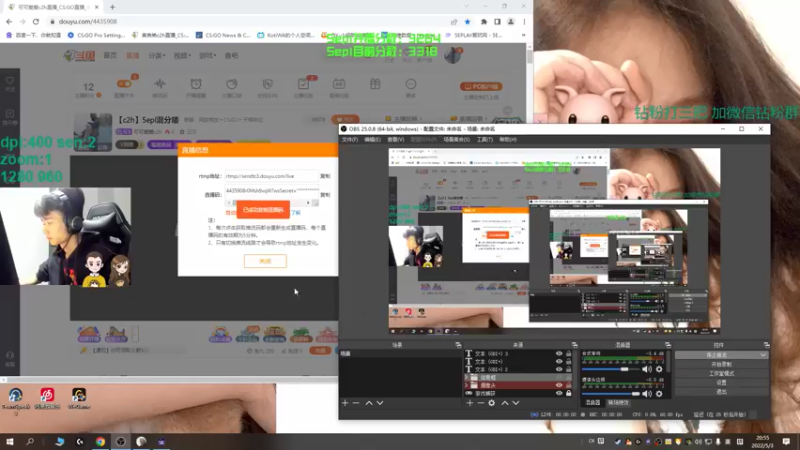
Task: Open the 文件(F) menu in OBS
Action: point(349,139)
